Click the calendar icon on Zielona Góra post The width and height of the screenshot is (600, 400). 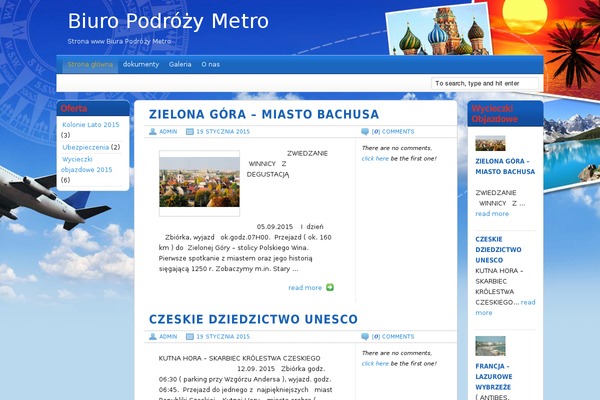pyautogui.click(x=190, y=132)
